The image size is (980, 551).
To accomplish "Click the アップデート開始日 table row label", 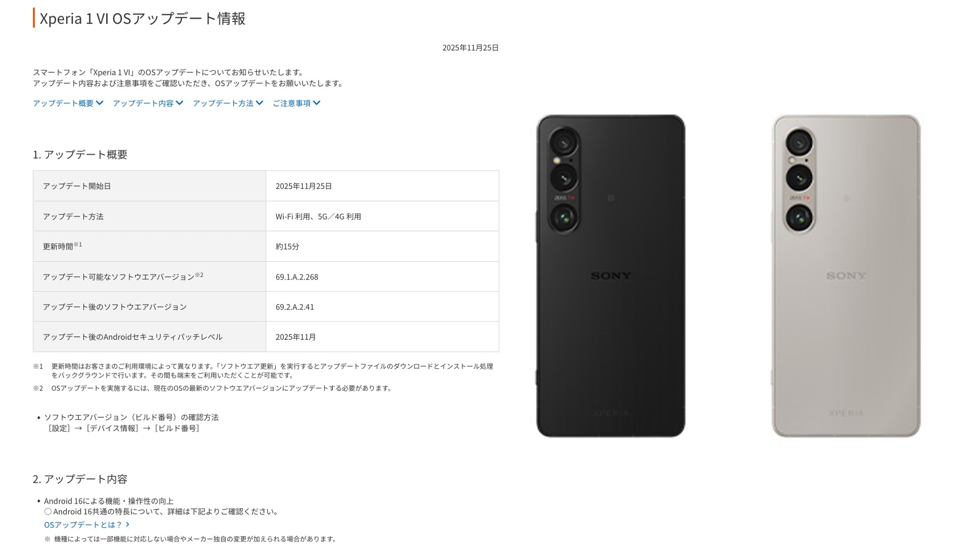I will [150, 186].
